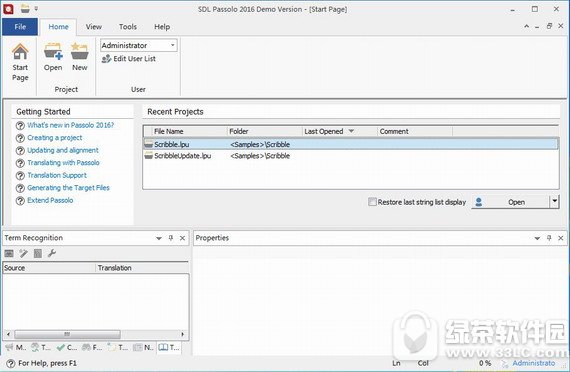Open the Help ribbon tab
570x372 pixels.
(x=162, y=27)
